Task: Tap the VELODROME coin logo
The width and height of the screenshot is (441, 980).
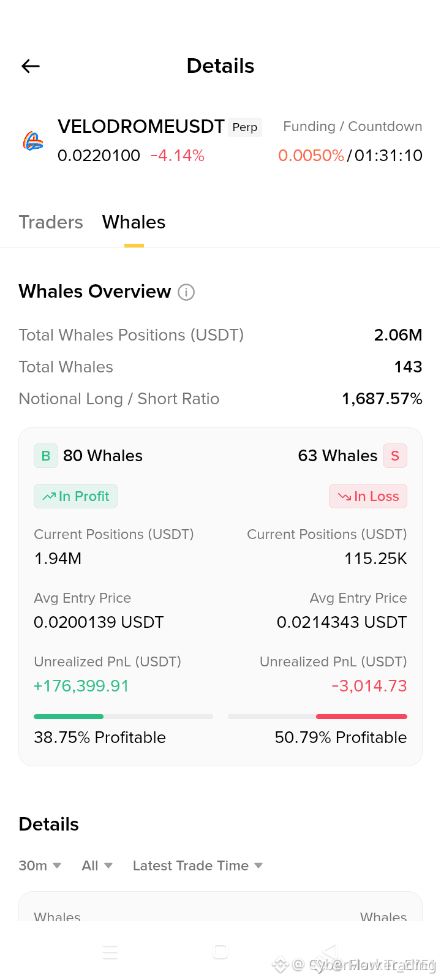Action: coord(33,141)
